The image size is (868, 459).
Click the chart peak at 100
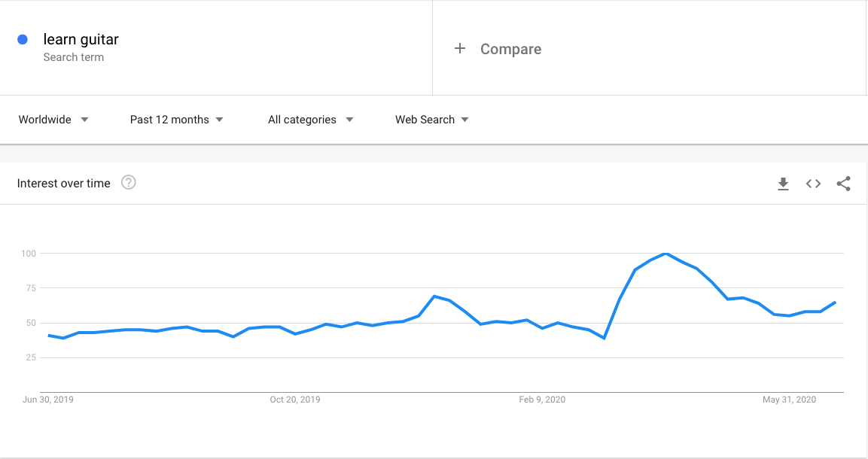[666, 254]
